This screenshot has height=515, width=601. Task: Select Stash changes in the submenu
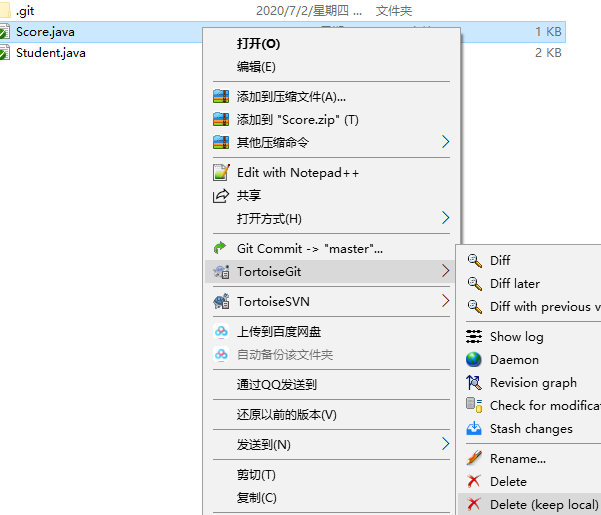coord(530,428)
